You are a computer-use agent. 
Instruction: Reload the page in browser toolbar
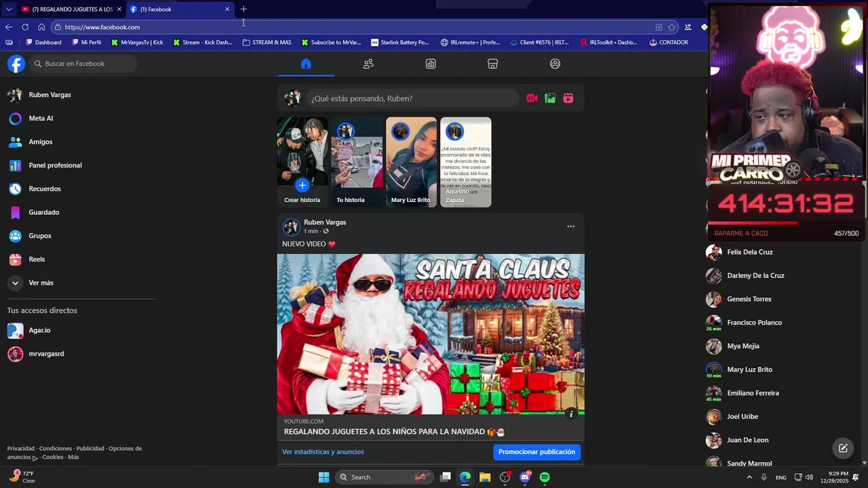coord(25,27)
